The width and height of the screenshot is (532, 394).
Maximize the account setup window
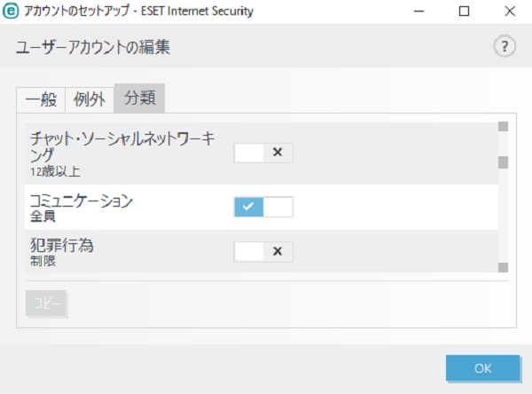[x=464, y=12]
